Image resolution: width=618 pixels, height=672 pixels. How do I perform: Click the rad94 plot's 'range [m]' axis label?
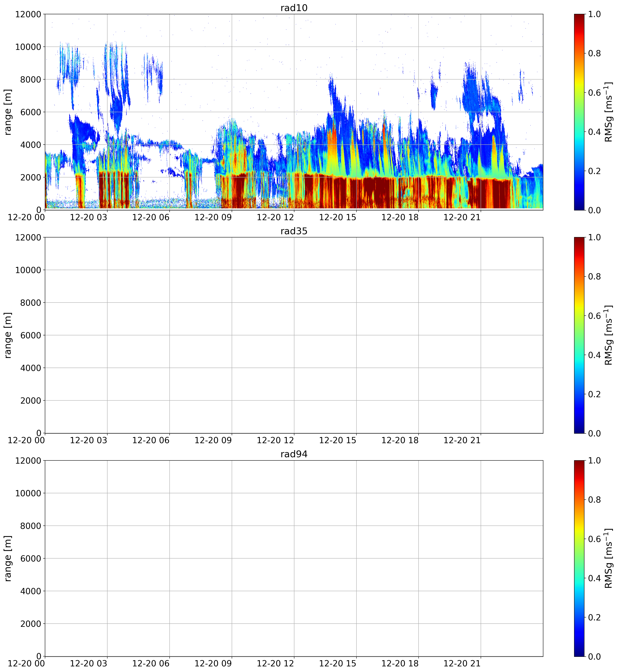[8, 558]
